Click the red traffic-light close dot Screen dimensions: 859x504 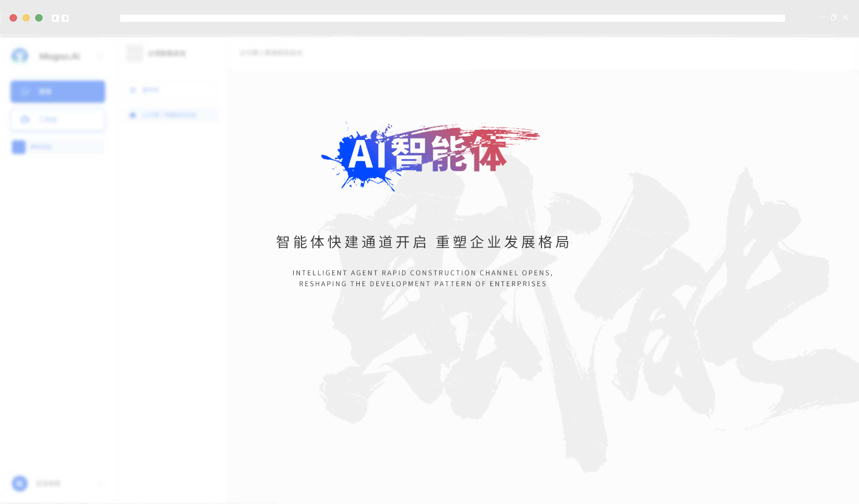(x=13, y=18)
